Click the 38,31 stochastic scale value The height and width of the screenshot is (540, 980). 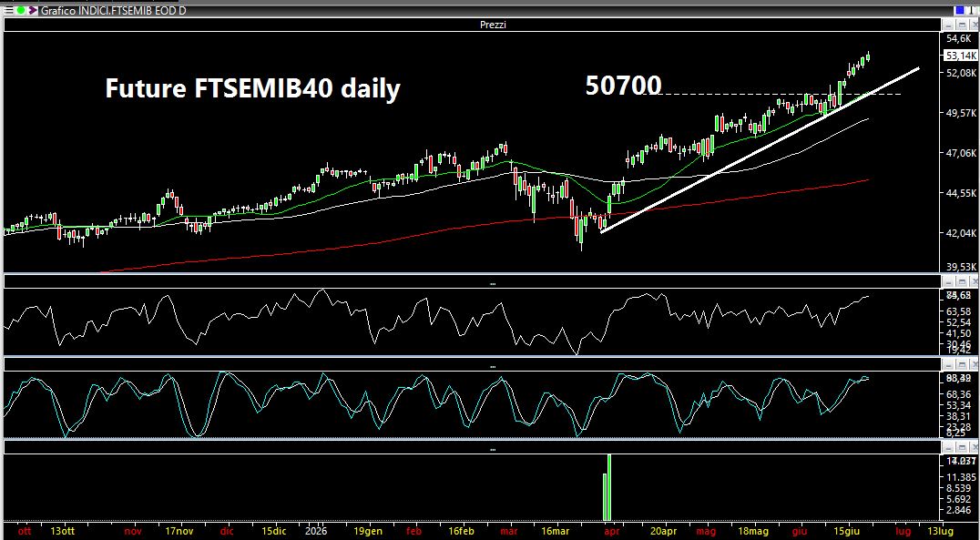tap(959, 415)
